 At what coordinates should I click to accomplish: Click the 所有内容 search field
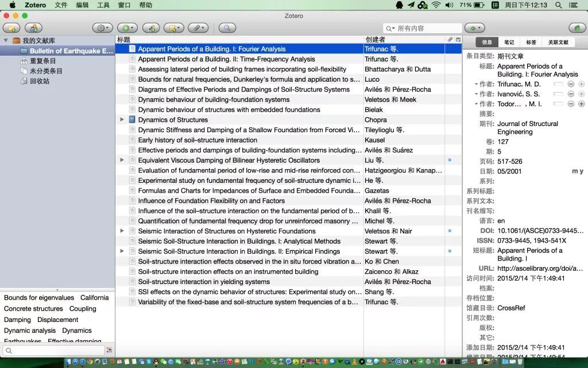[422, 29]
